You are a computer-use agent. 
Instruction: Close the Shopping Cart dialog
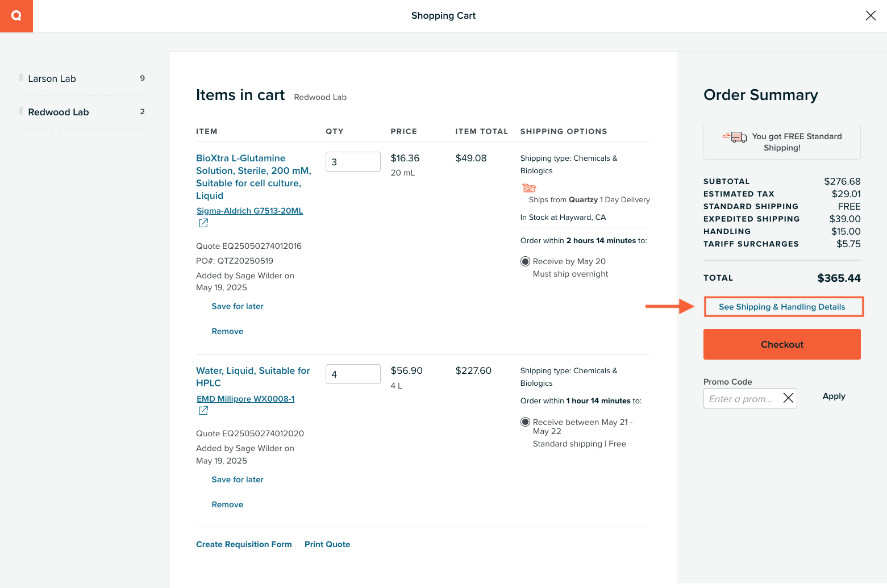pyautogui.click(x=871, y=16)
